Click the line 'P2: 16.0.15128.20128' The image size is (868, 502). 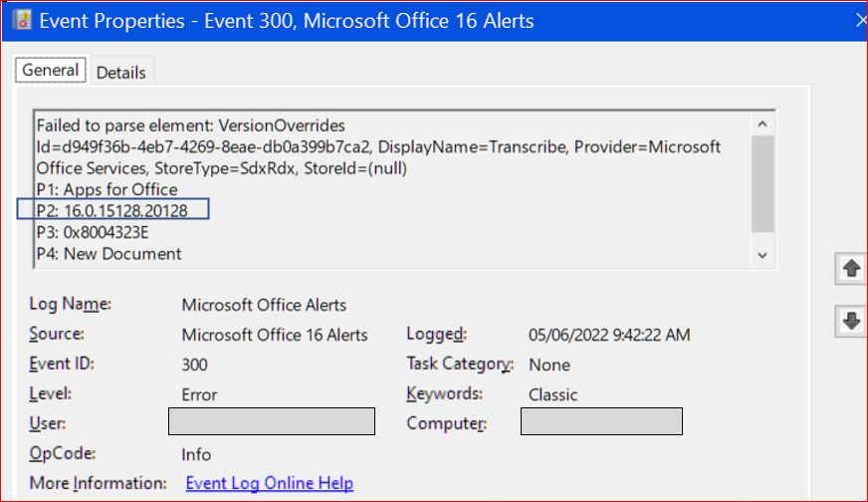(112, 210)
